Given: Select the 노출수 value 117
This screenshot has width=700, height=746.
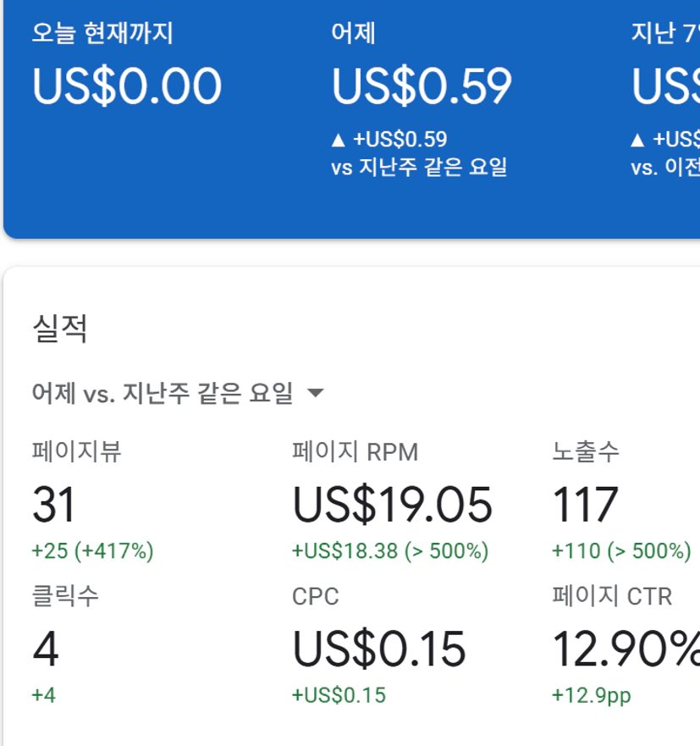Looking at the screenshot, I should (585, 505).
